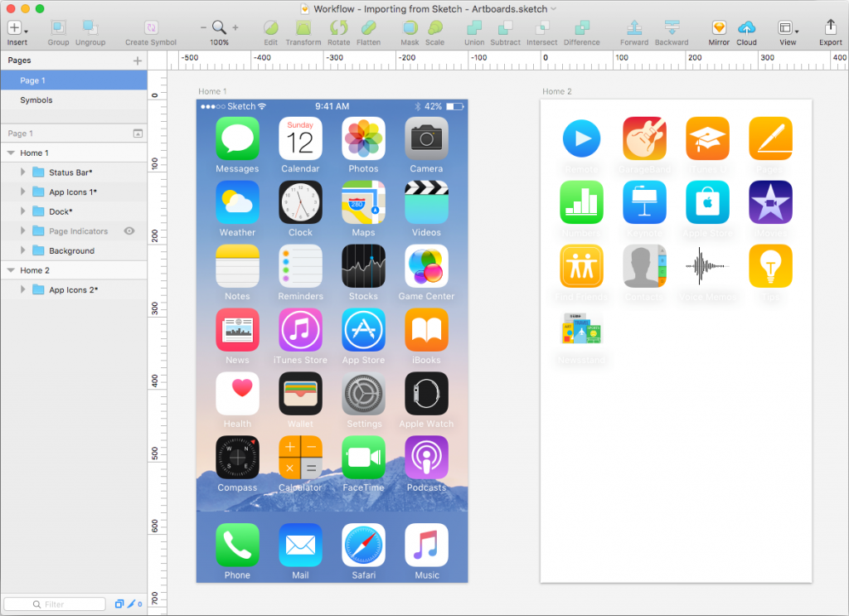Click the layer Filter search field

tap(55, 604)
